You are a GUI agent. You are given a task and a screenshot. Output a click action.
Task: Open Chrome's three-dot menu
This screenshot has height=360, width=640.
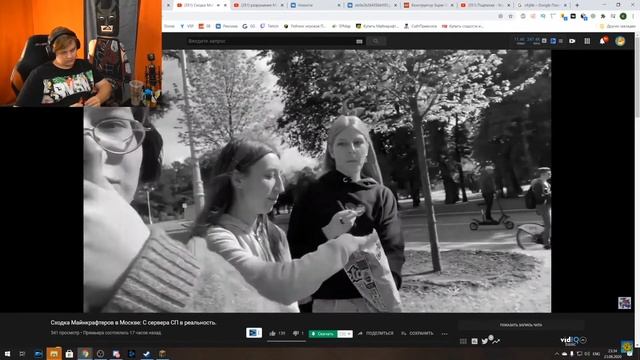coord(633,16)
